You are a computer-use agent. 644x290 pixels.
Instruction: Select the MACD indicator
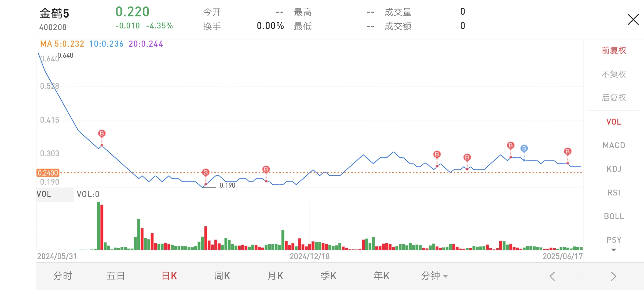(x=614, y=145)
